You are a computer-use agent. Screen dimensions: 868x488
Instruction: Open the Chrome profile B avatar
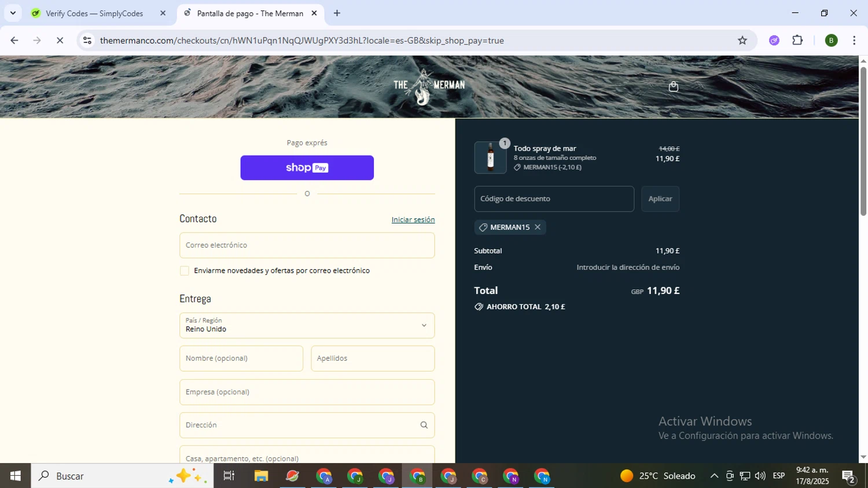831,40
